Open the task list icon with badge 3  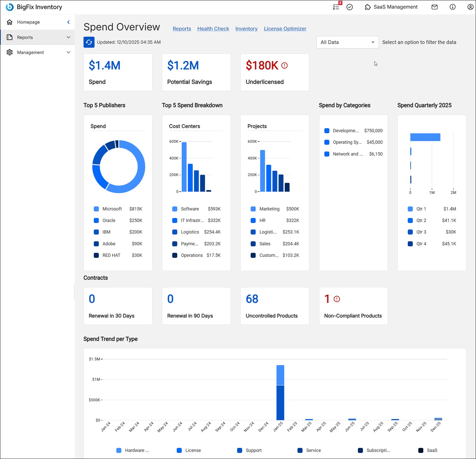click(x=337, y=7)
